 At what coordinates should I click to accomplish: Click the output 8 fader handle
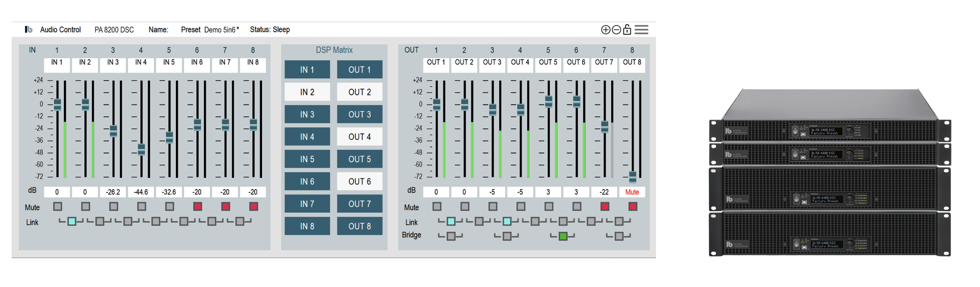(633, 177)
